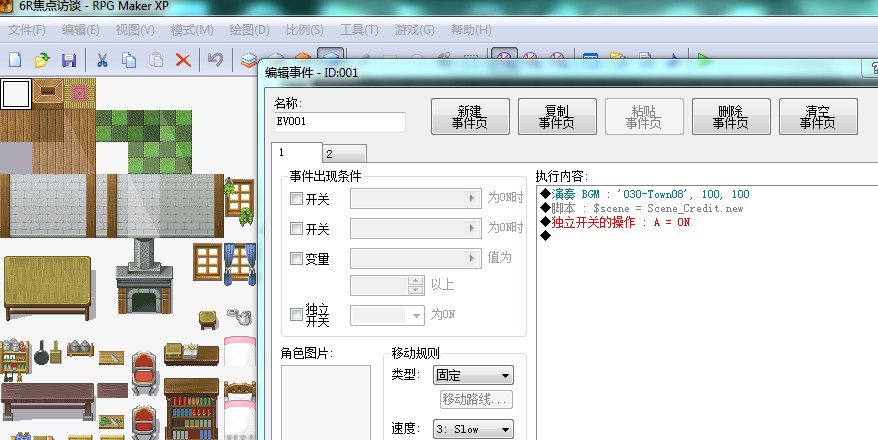Save the project with the floppy icon
Screen dimensions: 878x440
(69, 60)
